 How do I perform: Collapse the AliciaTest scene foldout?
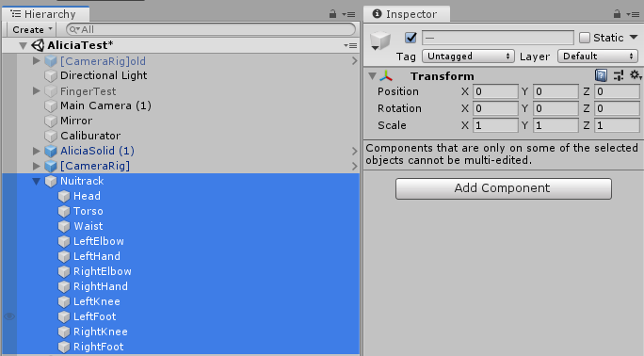tap(23, 45)
